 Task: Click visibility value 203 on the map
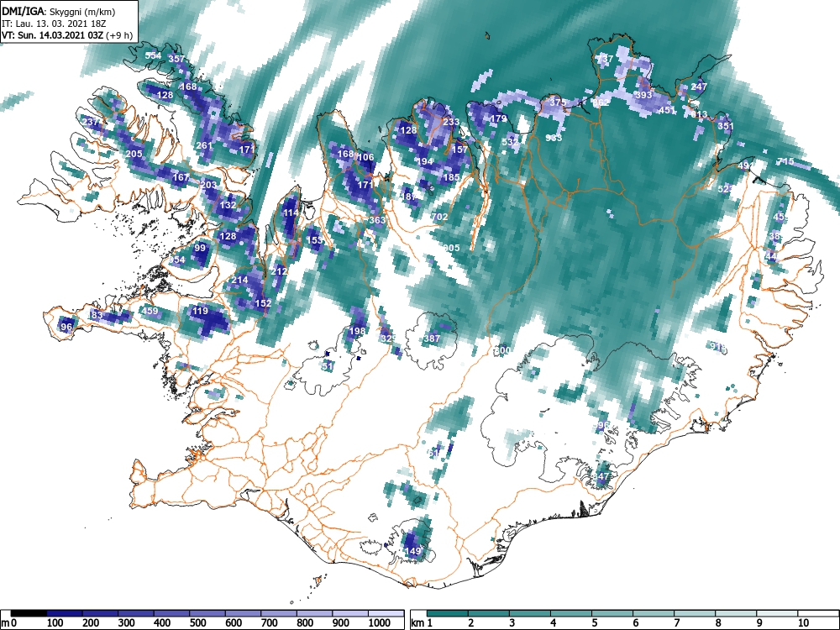point(208,185)
